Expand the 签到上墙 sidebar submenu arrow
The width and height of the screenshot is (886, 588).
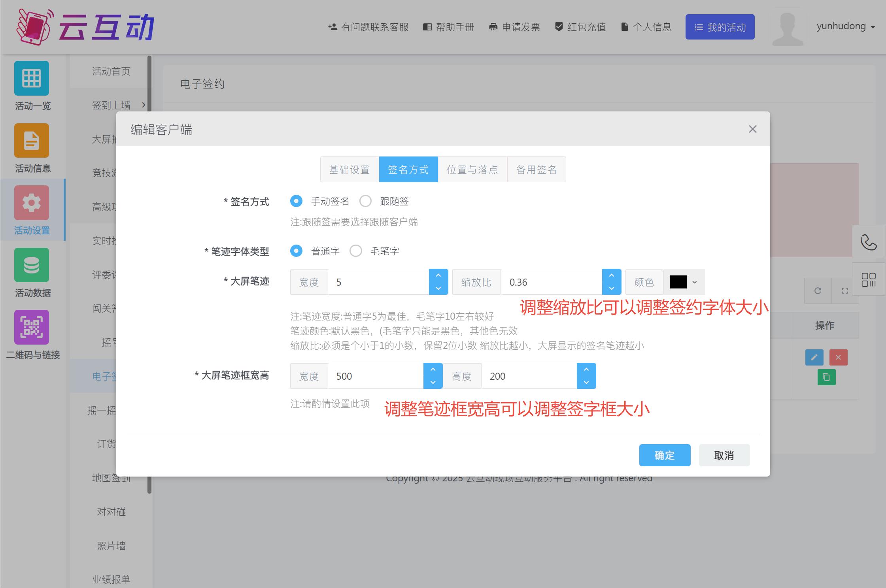144,105
